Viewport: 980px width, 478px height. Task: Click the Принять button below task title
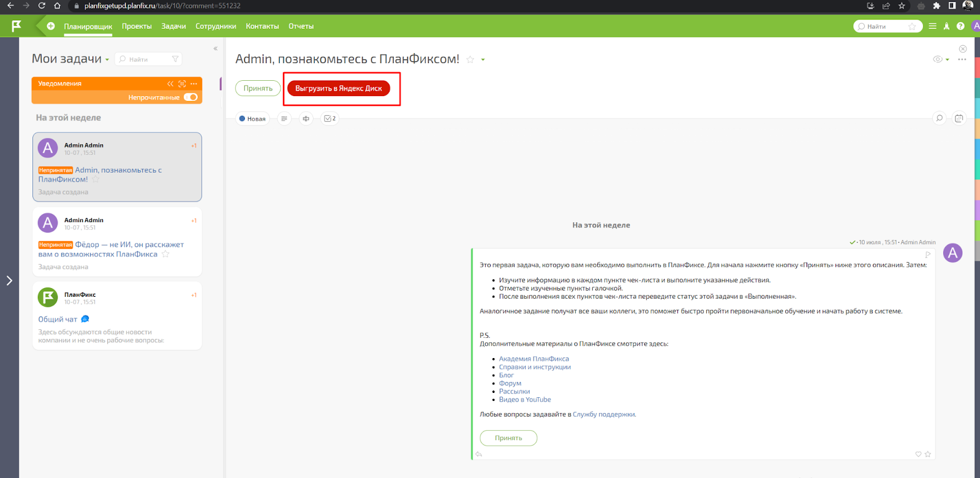point(258,88)
